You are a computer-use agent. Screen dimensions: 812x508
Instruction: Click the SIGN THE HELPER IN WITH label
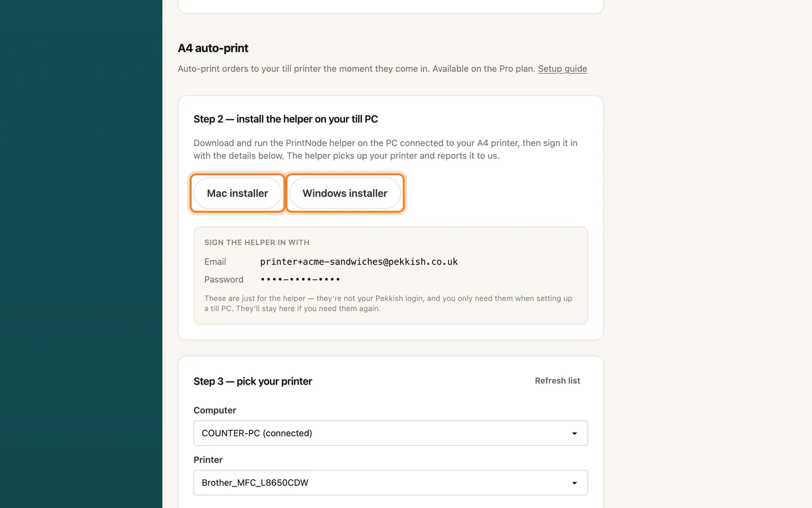[x=257, y=242]
